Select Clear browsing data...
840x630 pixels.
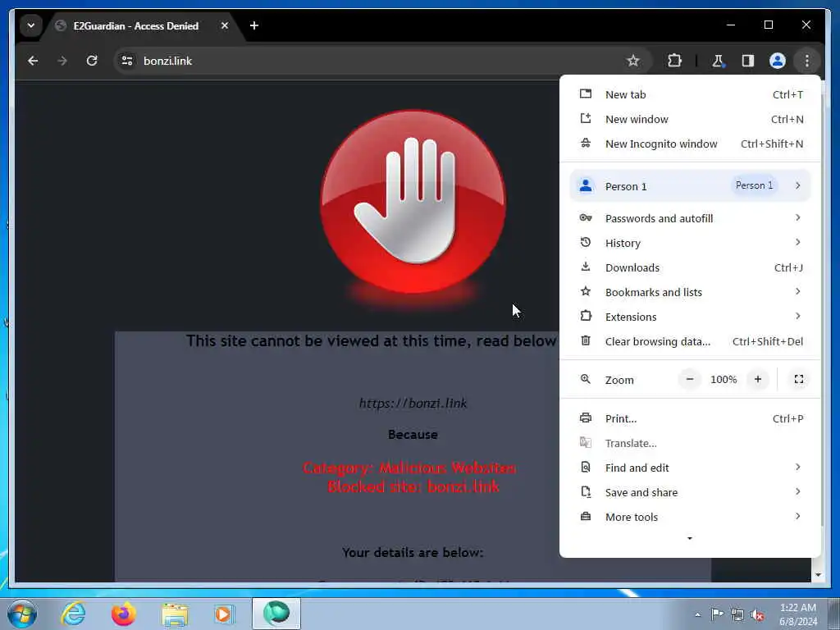690,341
